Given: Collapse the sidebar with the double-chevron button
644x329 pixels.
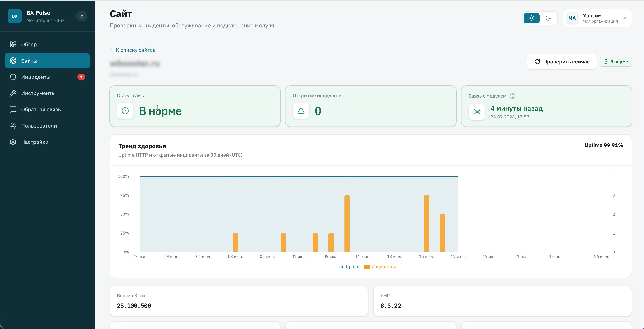Looking at the screenshot, I should (x=82, y=16).
